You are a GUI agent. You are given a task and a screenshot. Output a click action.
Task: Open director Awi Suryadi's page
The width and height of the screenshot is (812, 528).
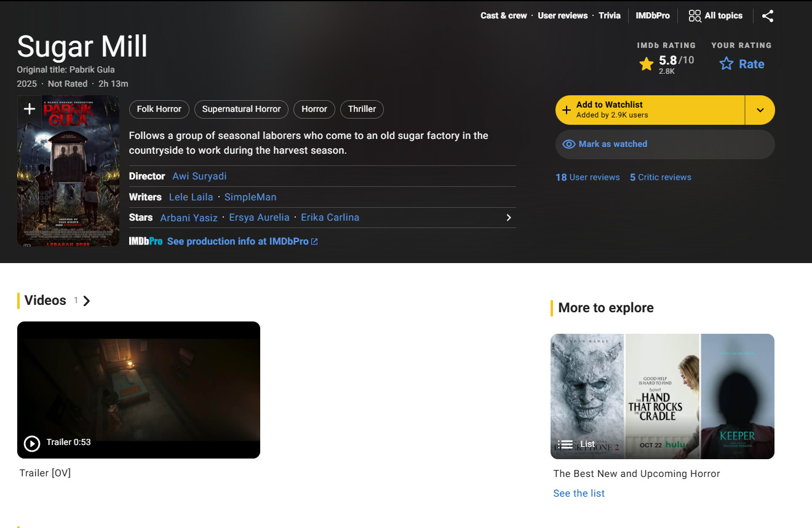[x=199, y=176]
